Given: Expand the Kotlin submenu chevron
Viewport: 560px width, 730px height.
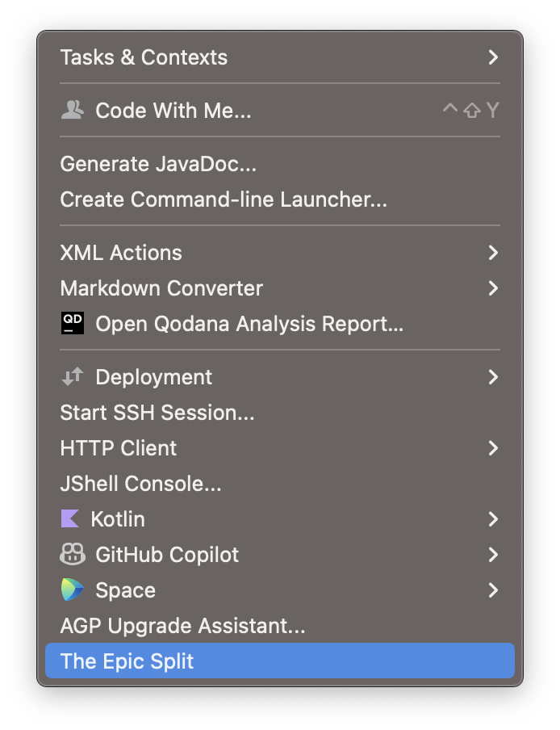Looking at the screenshot, I should coord(494,519).
